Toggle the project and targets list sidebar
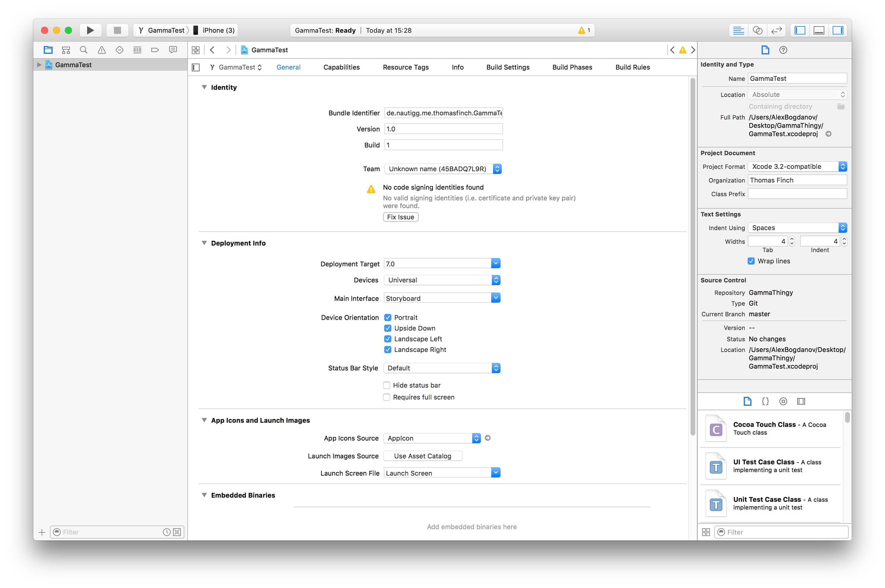 [x=195, y=67]
